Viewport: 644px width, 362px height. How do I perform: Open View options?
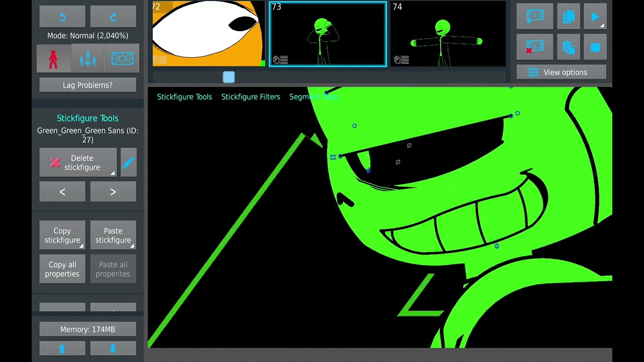coord(561,72)
